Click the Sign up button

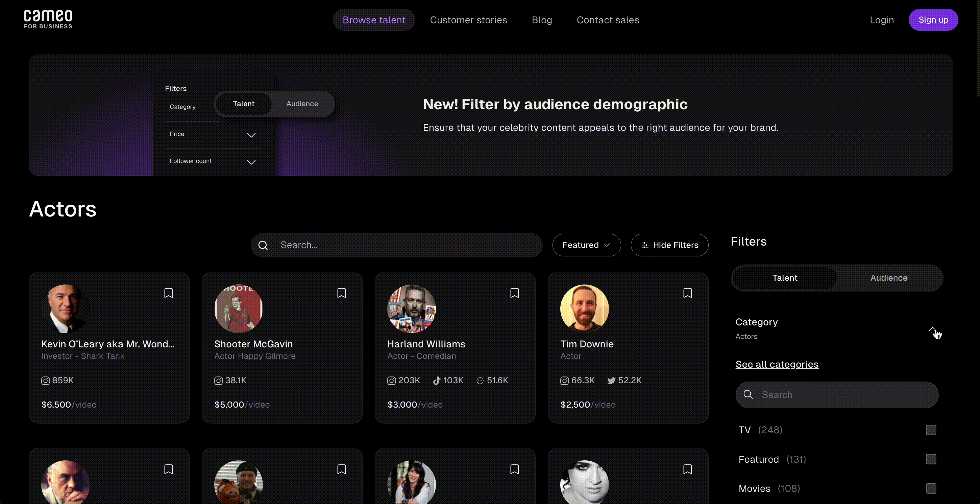pos(933,20)
